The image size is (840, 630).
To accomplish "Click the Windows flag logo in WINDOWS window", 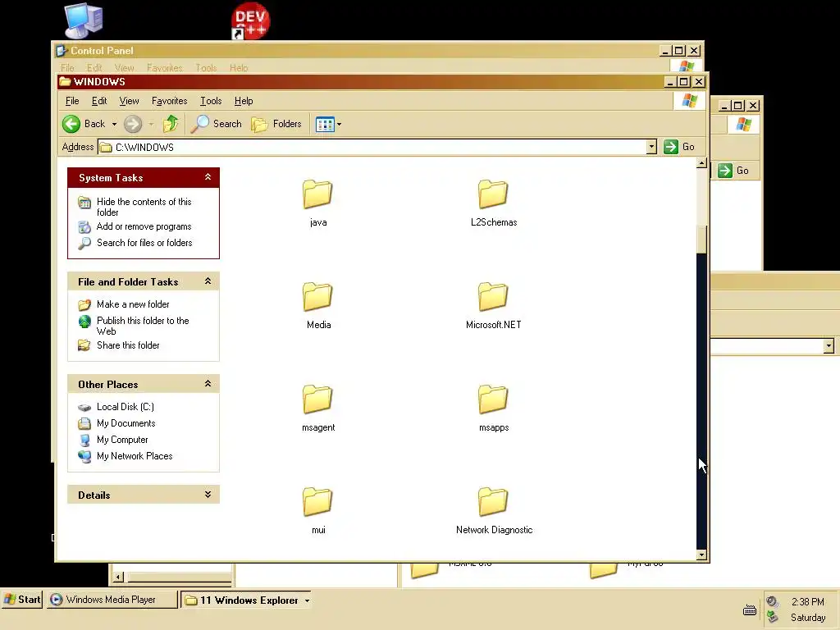I will click(689, 101).
